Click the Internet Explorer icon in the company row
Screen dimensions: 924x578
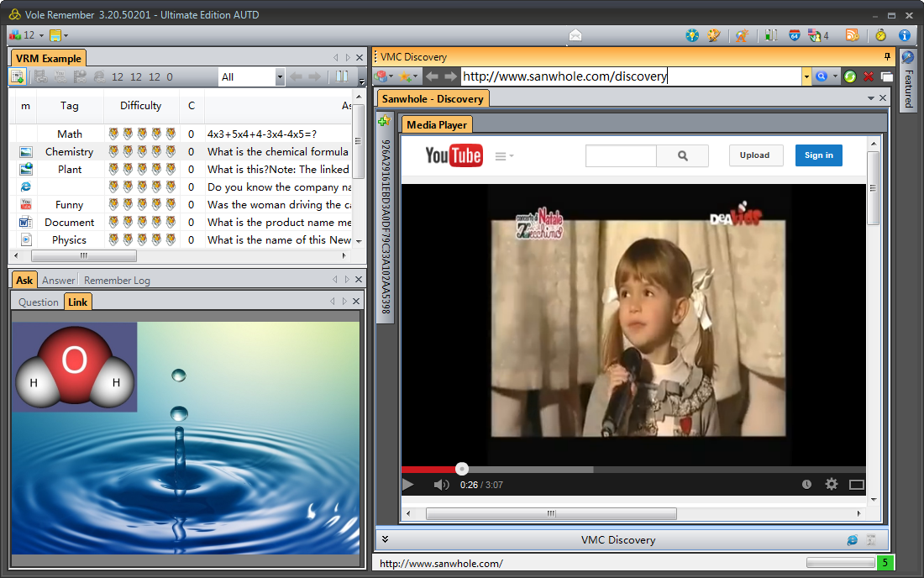26,187
